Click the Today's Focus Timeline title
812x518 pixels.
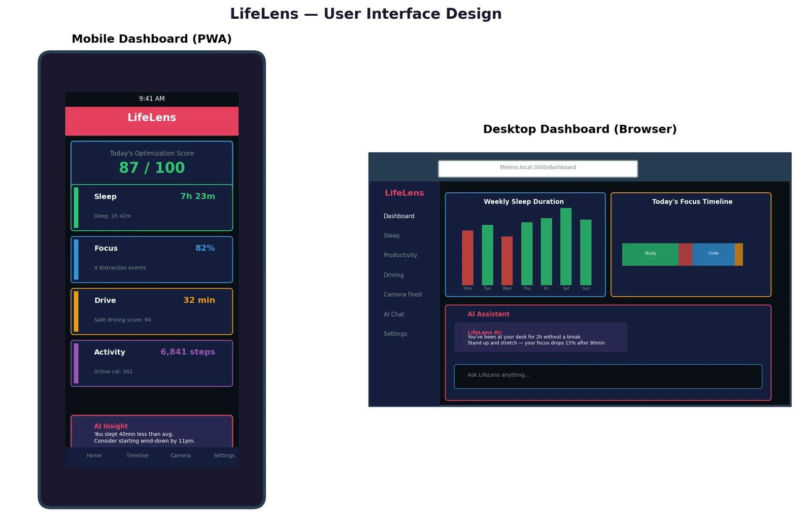click(692, 202)
